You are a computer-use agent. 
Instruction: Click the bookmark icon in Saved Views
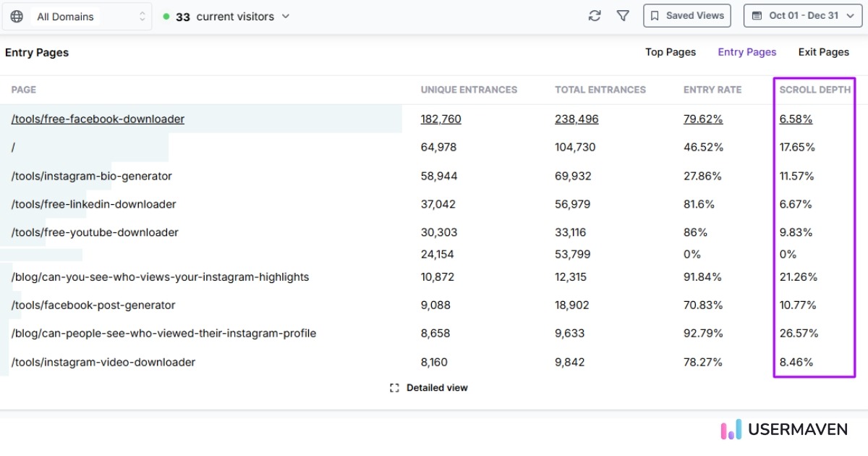pos(655,15)
